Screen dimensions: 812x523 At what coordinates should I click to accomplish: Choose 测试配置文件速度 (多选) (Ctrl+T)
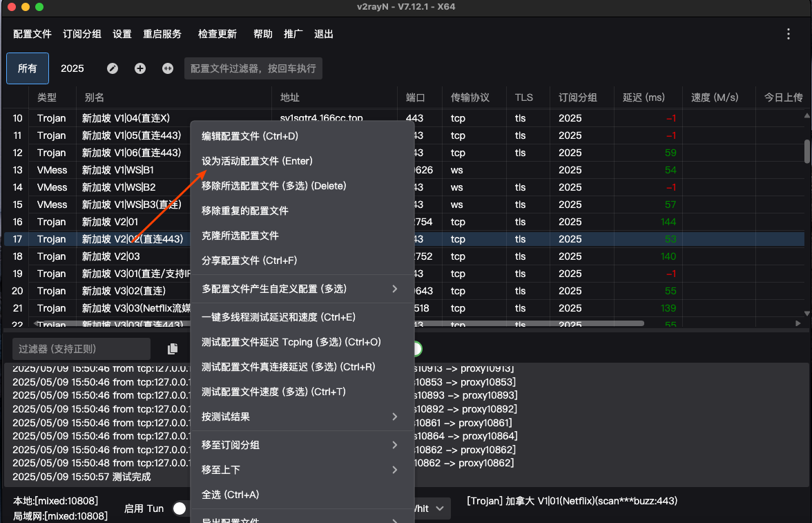click(302, 392)
